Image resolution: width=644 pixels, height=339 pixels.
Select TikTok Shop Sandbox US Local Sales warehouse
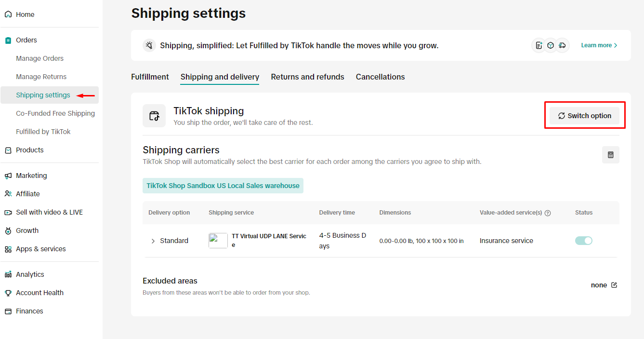pos(223,186)
